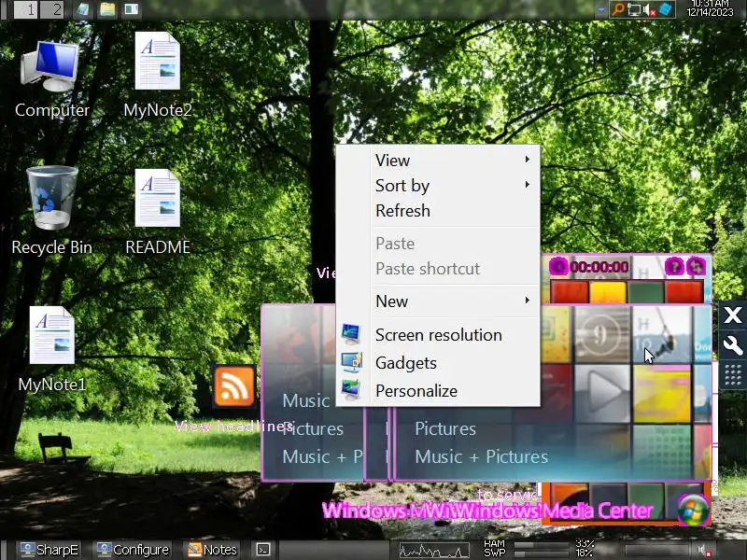Viewport: 747px width, 560px height.
Task: Switch to virtual desktop 2
Action: (x=51, y=9)
